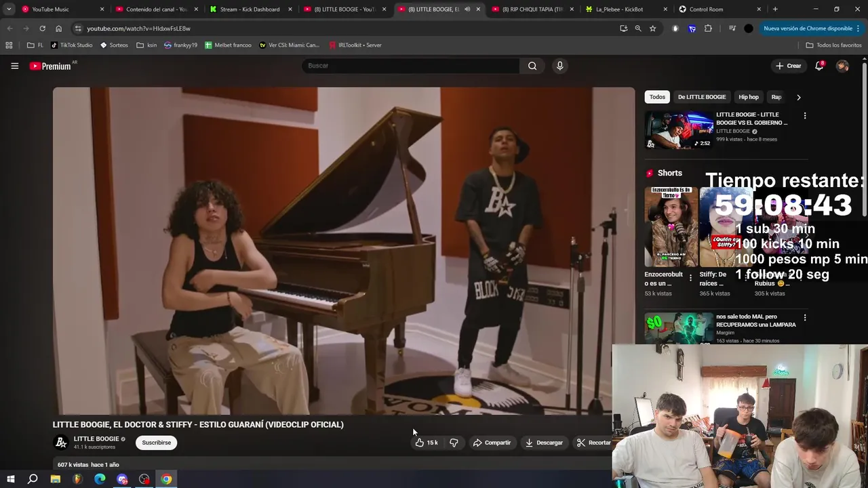Open the apps grid in bookmarks bar
Screen dimensions: 868x488
point(9,45)
